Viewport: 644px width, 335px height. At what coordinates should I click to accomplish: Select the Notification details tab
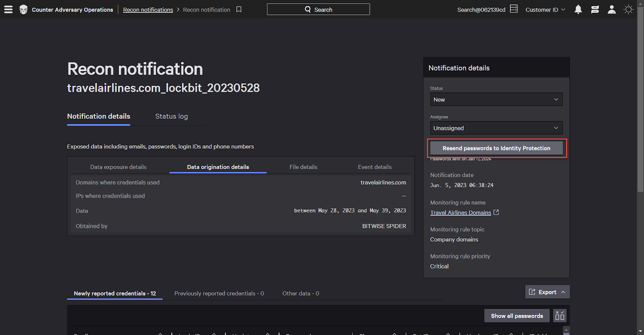99,116
